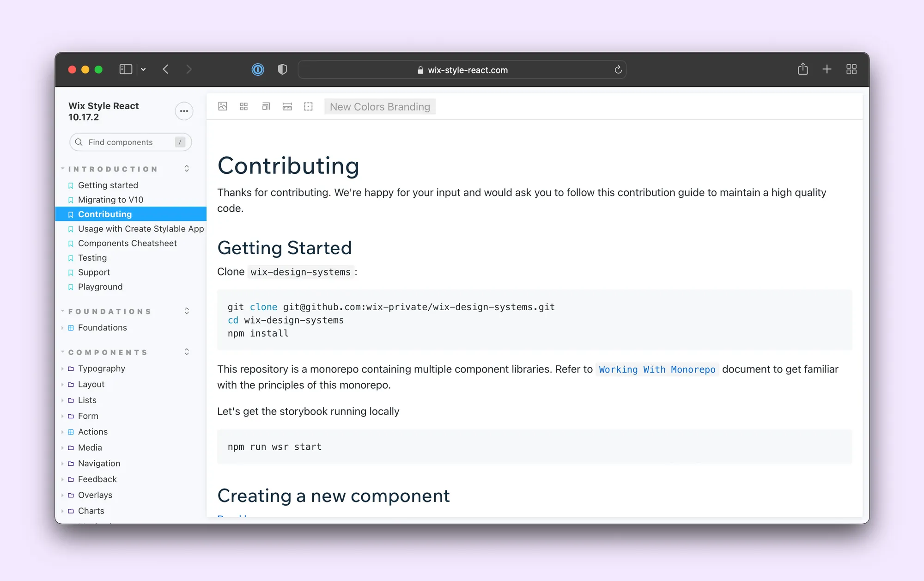The width and height of the screenshot is (924, 581).
Task: Toggle the Safari sidebar button
Action: pos(126,69)
